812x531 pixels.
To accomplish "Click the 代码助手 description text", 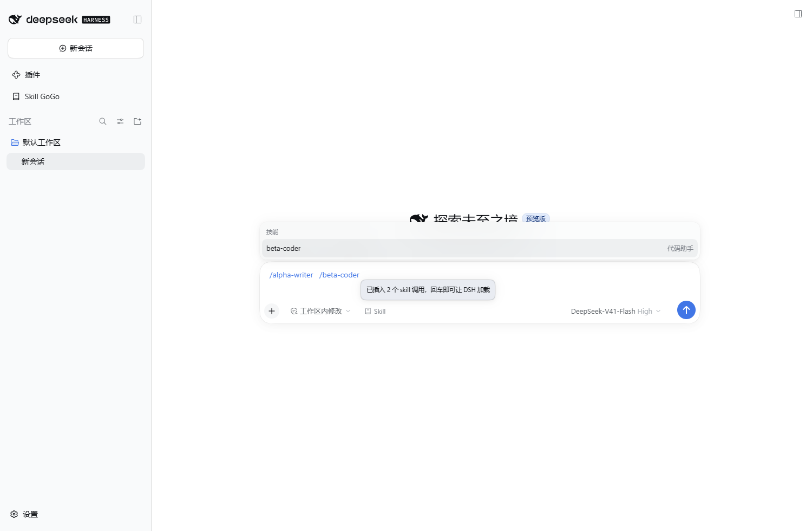I will 680,248.
